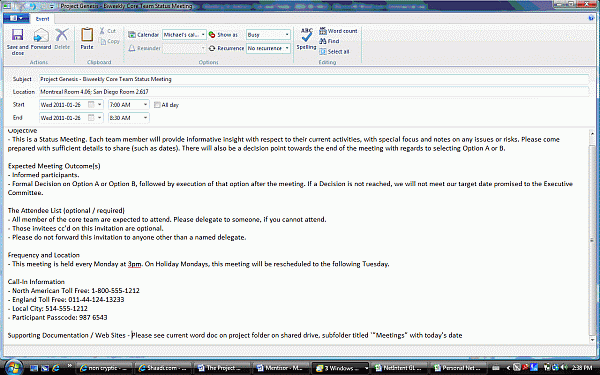Click the Find binoculars icon
600x375 pixels.
(323, 41)
